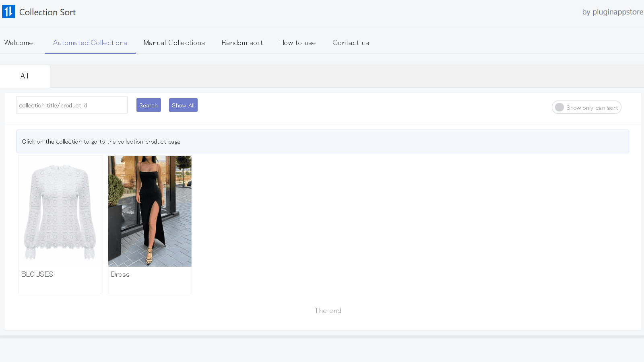Open the Welcome tab

(19, 43)
